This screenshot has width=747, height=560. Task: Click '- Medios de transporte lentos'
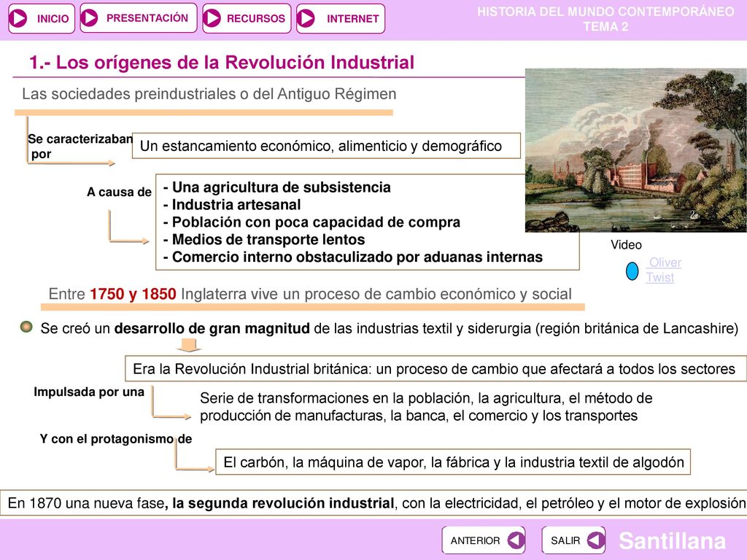(264, 239)
